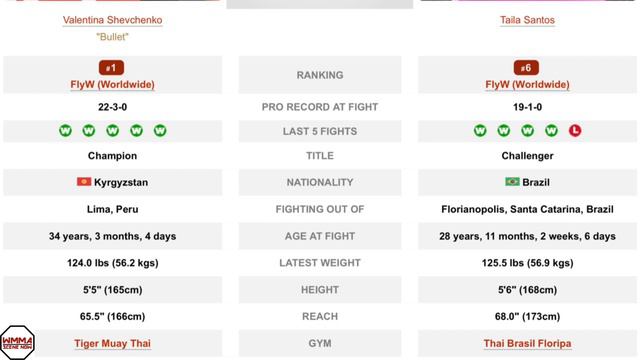The image size is (640, 360).
Task: Open the Tiger Muay Thai gym link
Action: click(x=112, y=344)
